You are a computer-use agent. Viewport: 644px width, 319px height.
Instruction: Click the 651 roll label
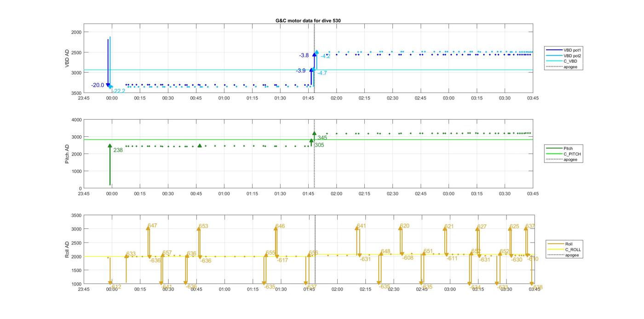pos(428,251)
